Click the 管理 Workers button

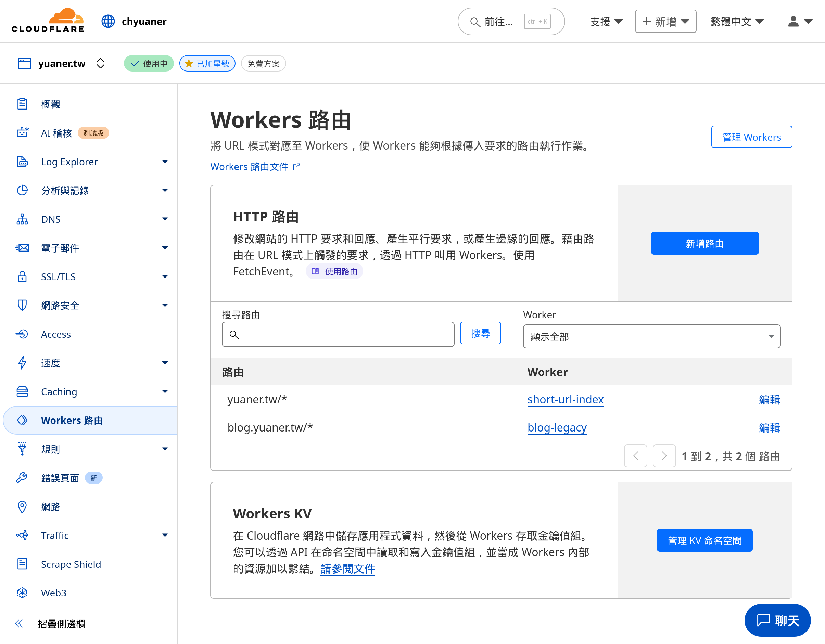click(x=751, y=137)
